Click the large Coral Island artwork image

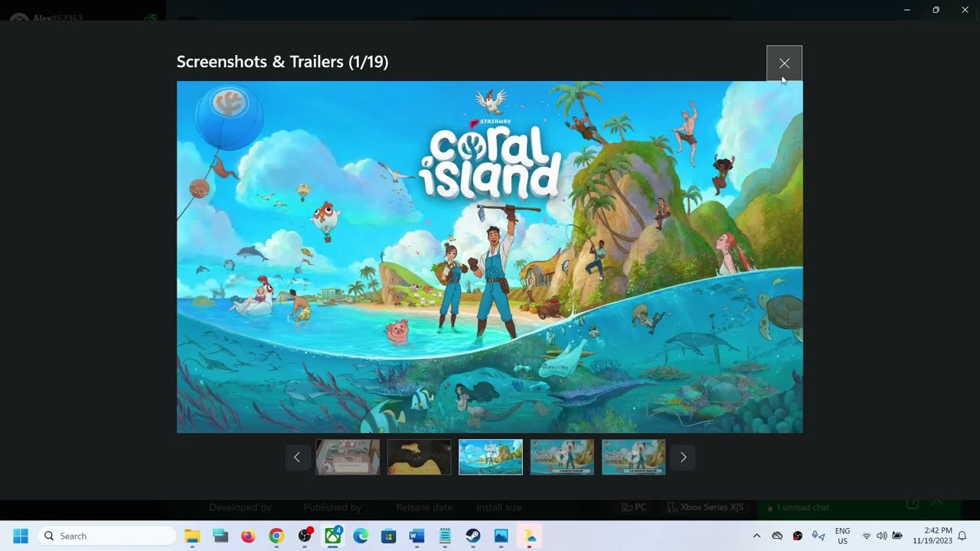tap(490, 257)
